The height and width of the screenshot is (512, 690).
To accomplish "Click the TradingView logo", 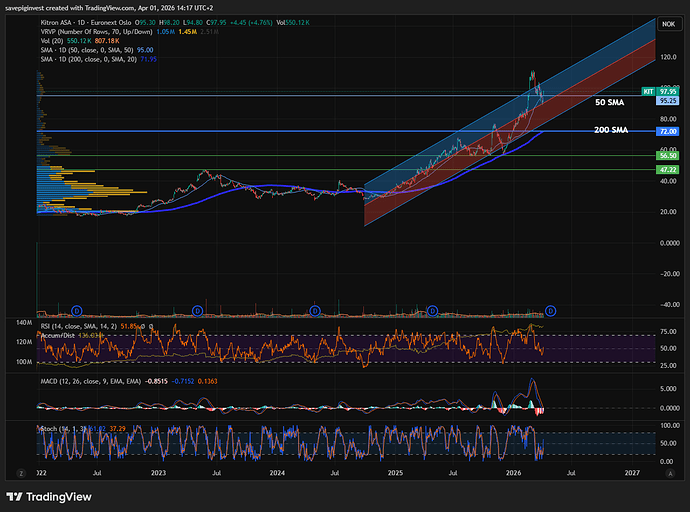I will click(46, 497).
